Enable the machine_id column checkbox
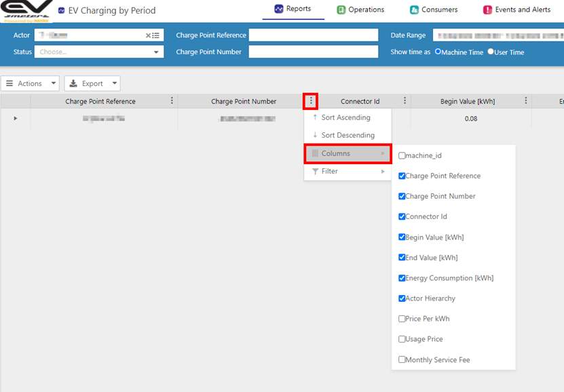The width and height of the screenshot is (564, 392). coord(402,156)
